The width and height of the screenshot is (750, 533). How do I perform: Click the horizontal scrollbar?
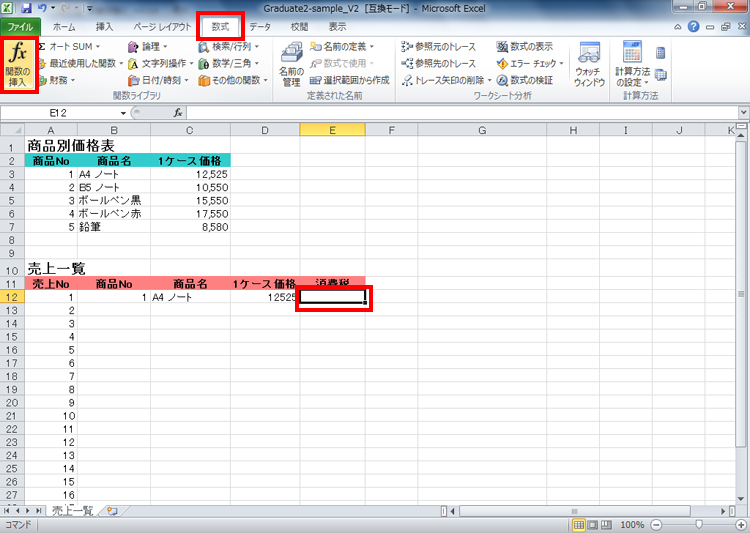(574, 511)
